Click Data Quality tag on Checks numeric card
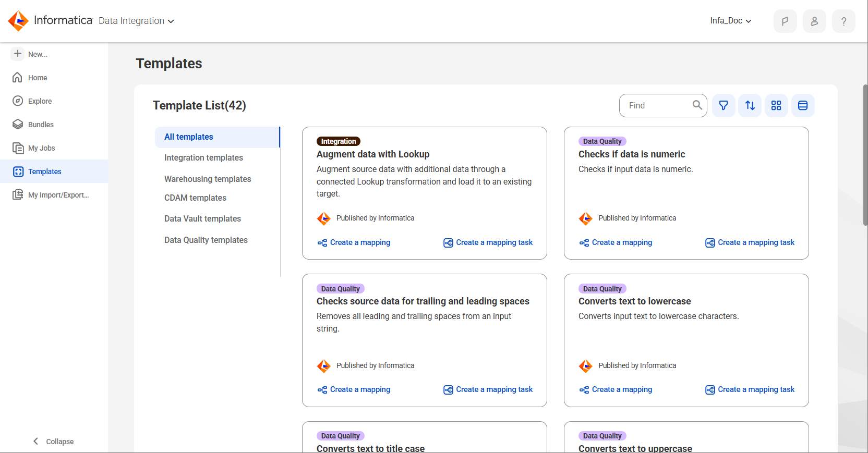 602,141
